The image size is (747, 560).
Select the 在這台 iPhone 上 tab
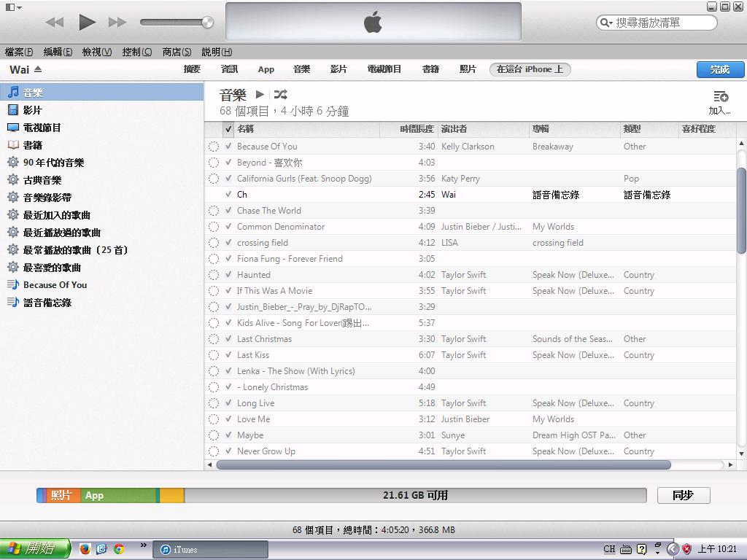(530, 69)
